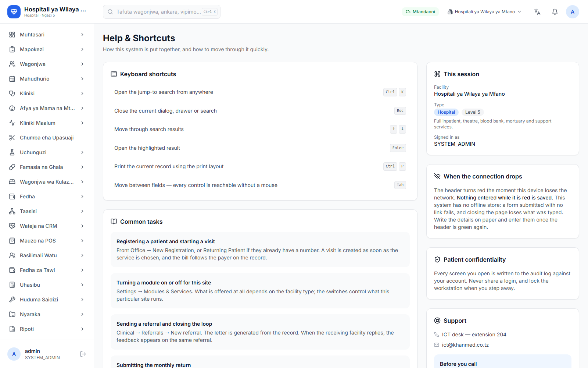Click the Enter key badge
This screenshot has height=368, width=588.
coord(398,148)
